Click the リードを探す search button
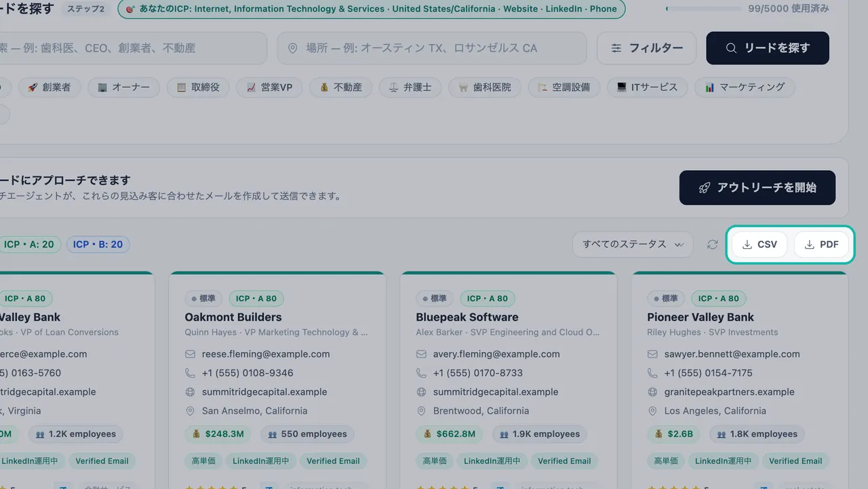Image resolution: width=868 pixels, height=489 pixels. [768, 48]
